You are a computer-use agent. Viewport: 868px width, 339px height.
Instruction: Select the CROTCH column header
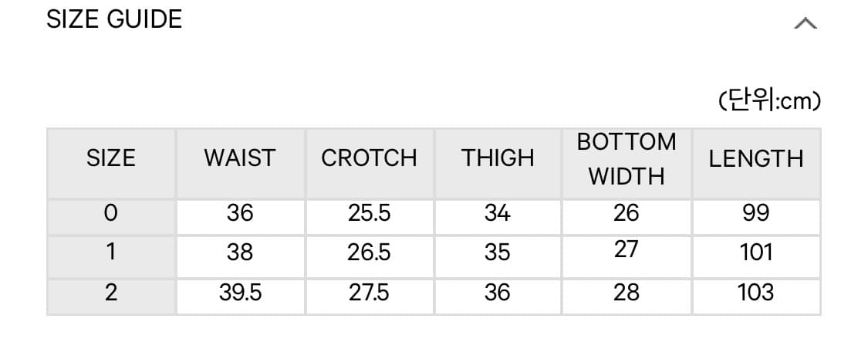pos(369,158)
